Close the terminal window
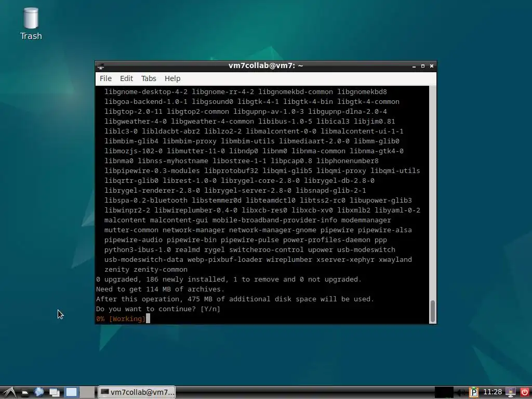This screenshot has height=399, width=532. 432,66
